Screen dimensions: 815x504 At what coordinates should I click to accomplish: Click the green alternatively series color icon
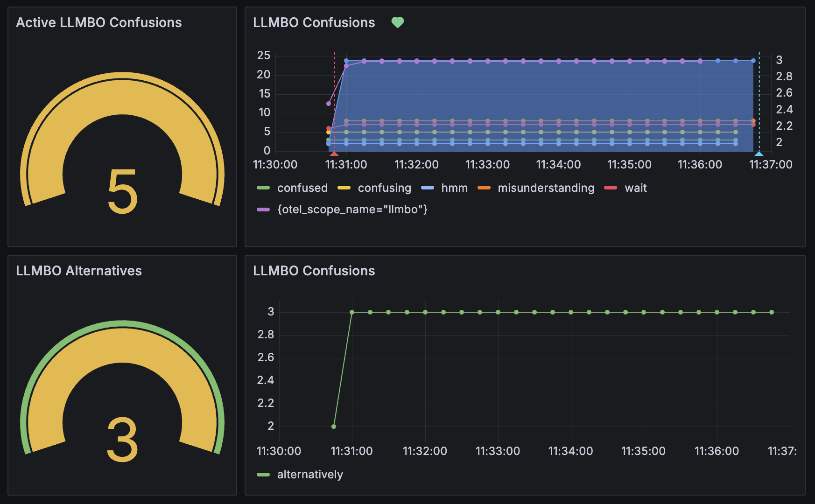point(263,475)
